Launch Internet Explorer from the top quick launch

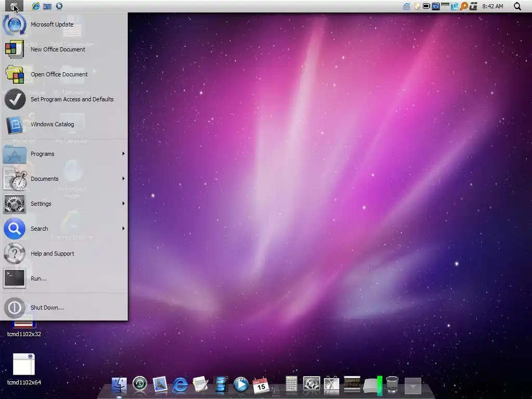point(36,6)
